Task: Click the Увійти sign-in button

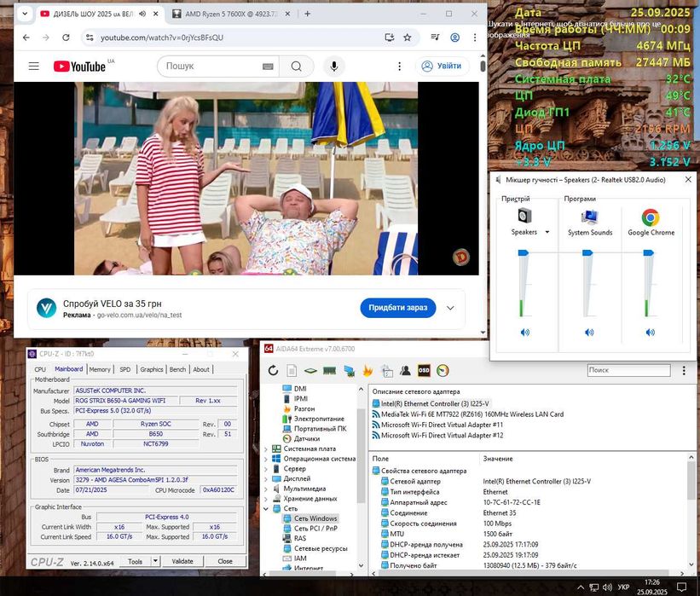Action: click(442, 66)
